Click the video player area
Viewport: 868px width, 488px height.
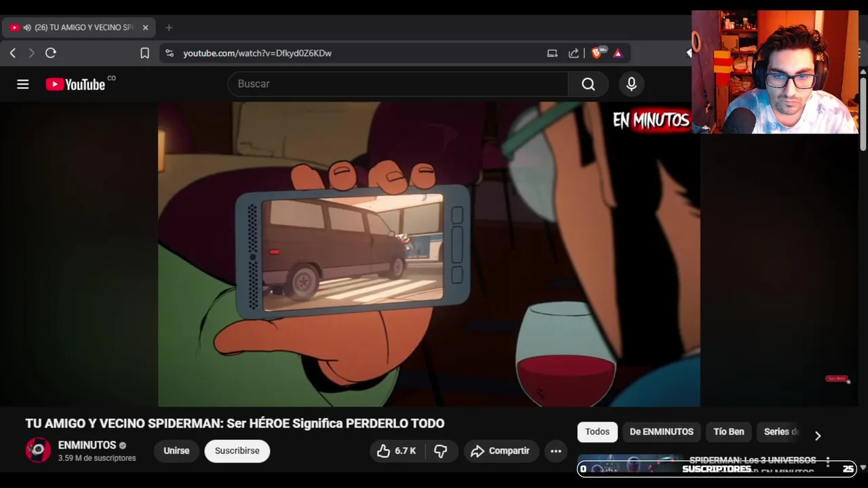coord(429,254)
